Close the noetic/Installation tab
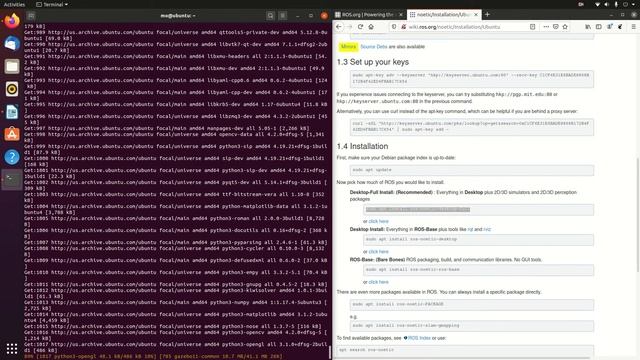640x360 pixels. point(476,15)
